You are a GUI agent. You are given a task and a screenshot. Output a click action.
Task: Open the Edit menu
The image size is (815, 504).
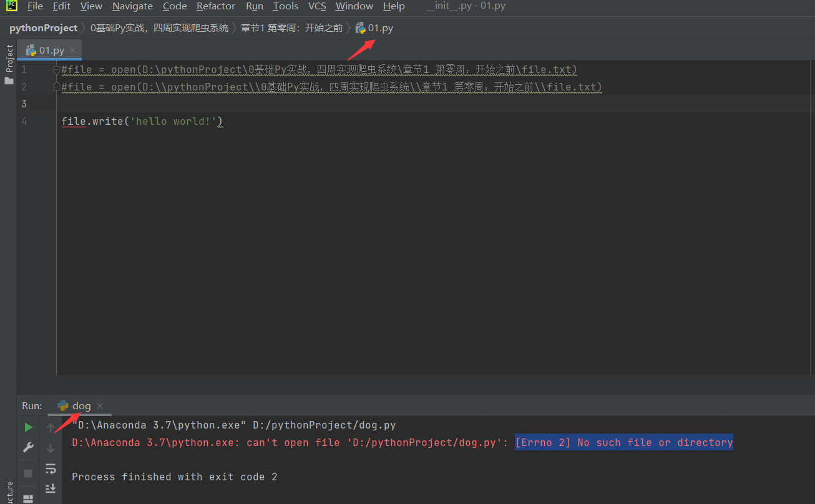62,6
